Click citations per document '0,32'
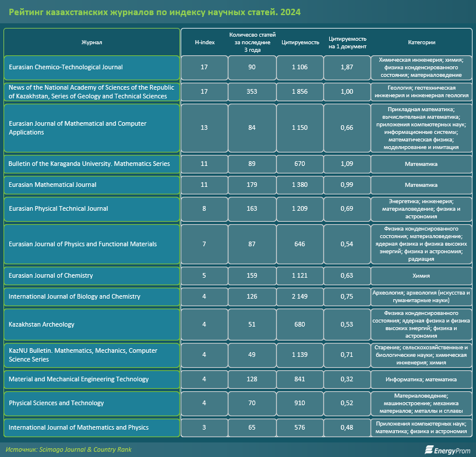Image resolution: width=476 pixels, height=457 pixels. 347,380
